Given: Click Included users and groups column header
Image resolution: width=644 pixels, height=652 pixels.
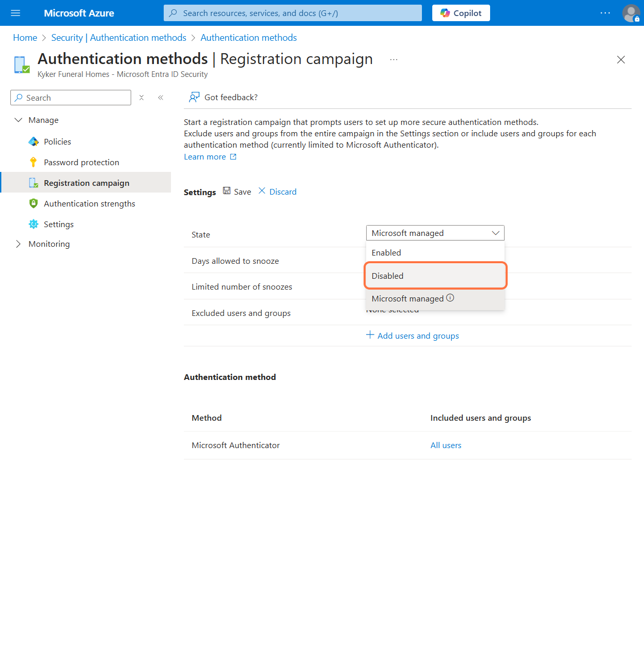Looking at the screenshot, I should pyautogui.click(x=480, y=418).
